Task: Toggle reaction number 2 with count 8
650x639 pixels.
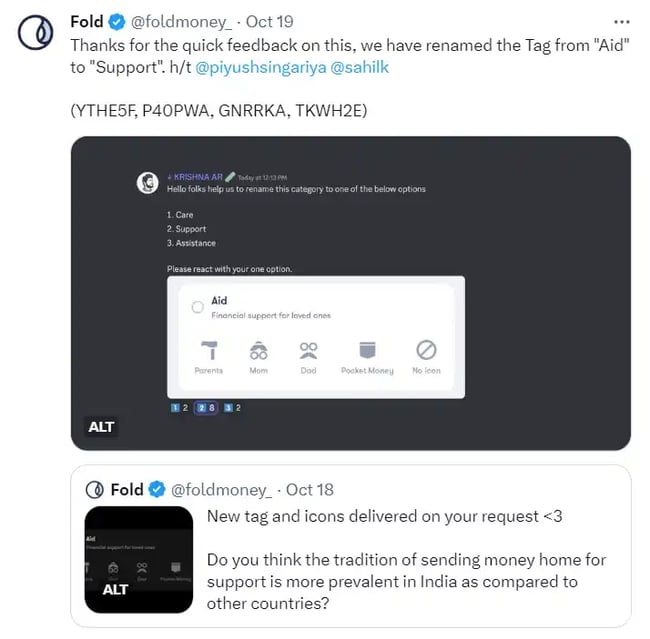Action: click(x=207, y=408)
